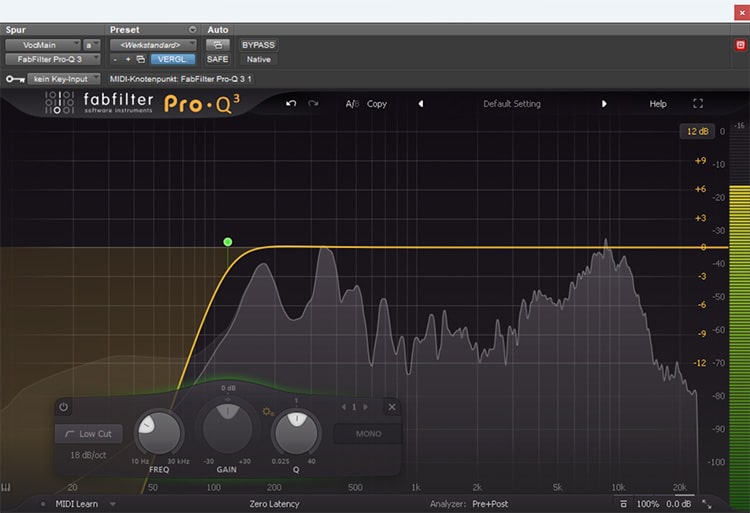
Task: Select the next EQ band arrow
Action: [365, 407]
